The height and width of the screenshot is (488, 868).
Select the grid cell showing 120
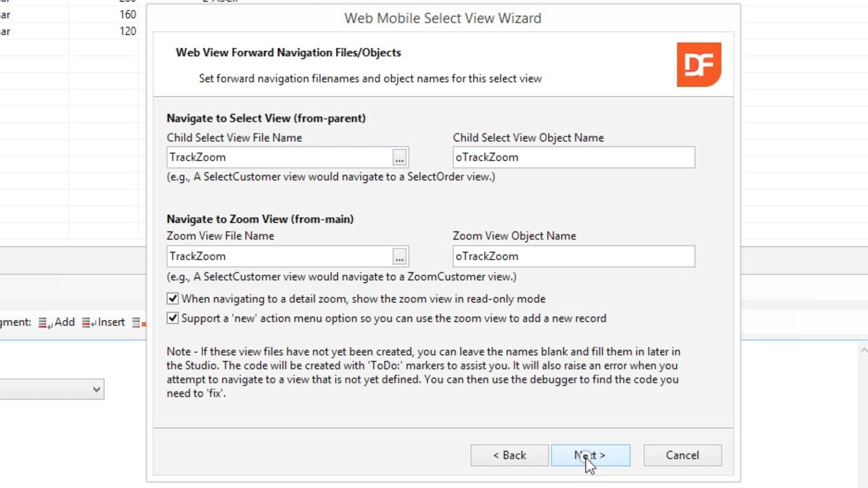click(104, 32)
